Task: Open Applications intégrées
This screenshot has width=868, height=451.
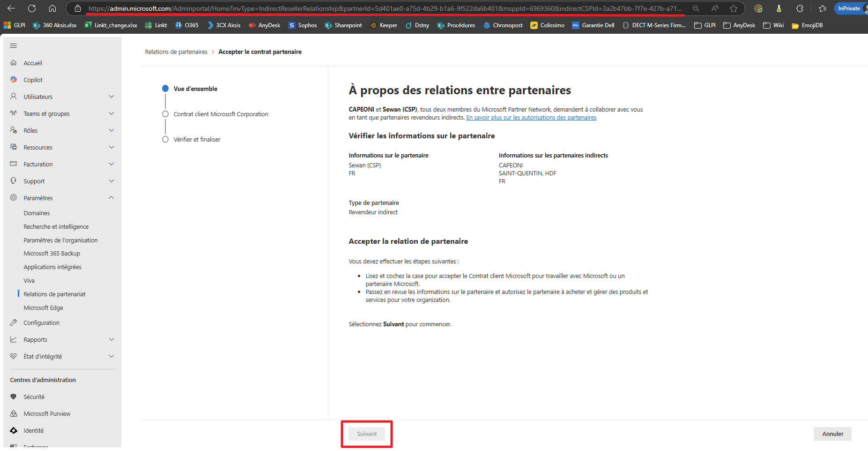Action: (52, 267)
